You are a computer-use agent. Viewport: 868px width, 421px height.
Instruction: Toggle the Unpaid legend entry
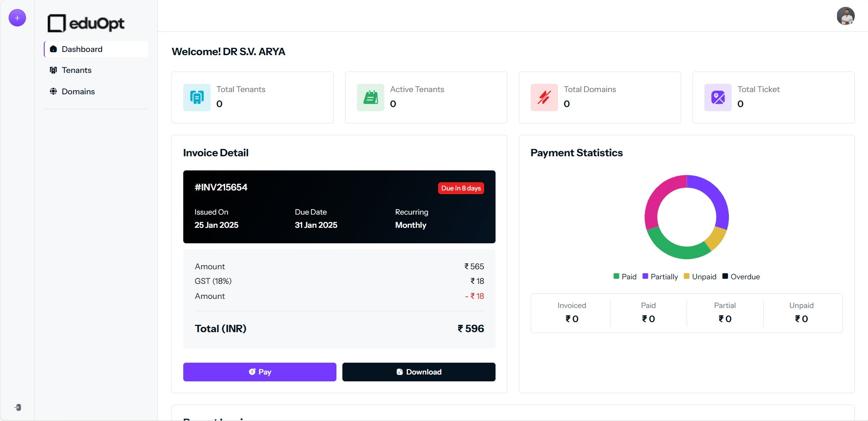(x=700, y=277)
